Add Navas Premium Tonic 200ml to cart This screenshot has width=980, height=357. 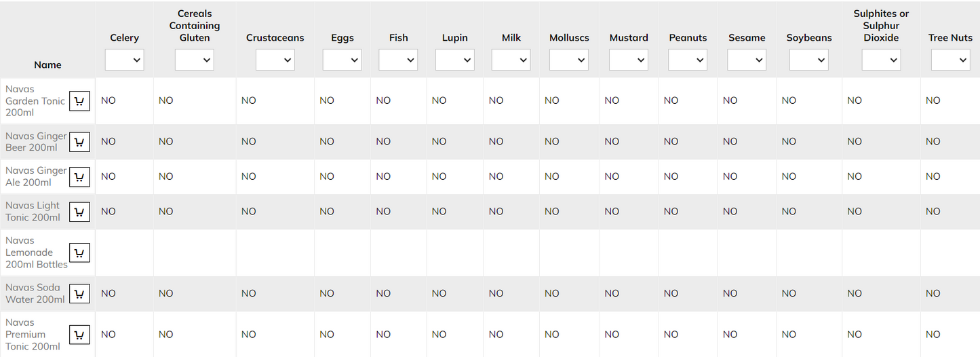[79, 335]
